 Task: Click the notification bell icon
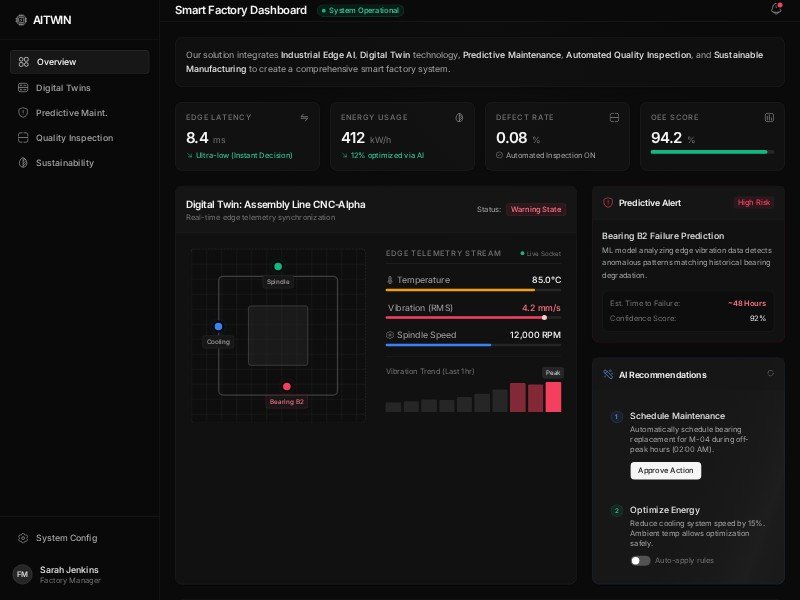775,9
